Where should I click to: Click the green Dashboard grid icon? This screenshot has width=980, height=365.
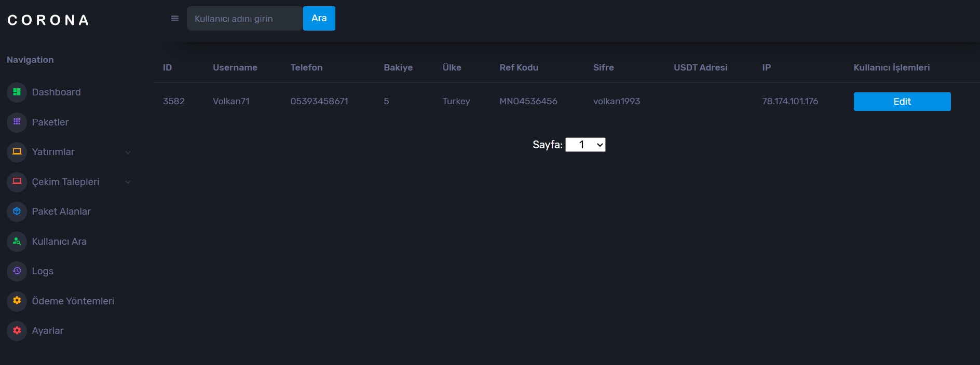[x=17, y=92]
